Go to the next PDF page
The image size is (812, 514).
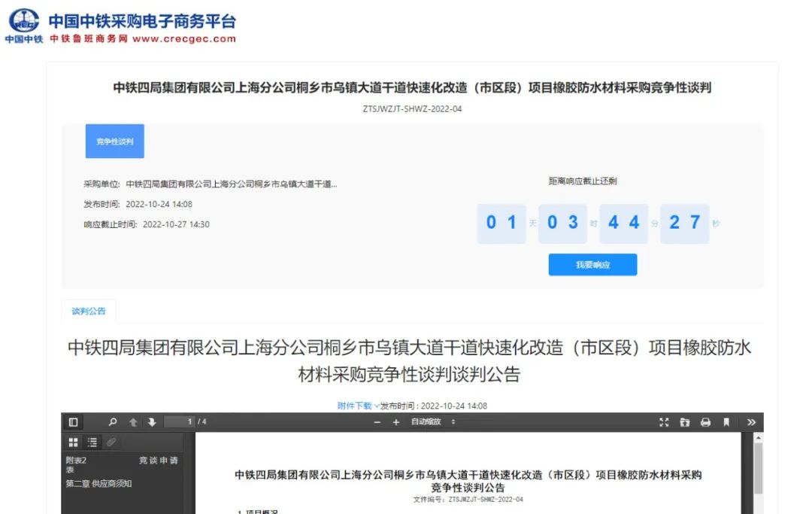(152, 422)
